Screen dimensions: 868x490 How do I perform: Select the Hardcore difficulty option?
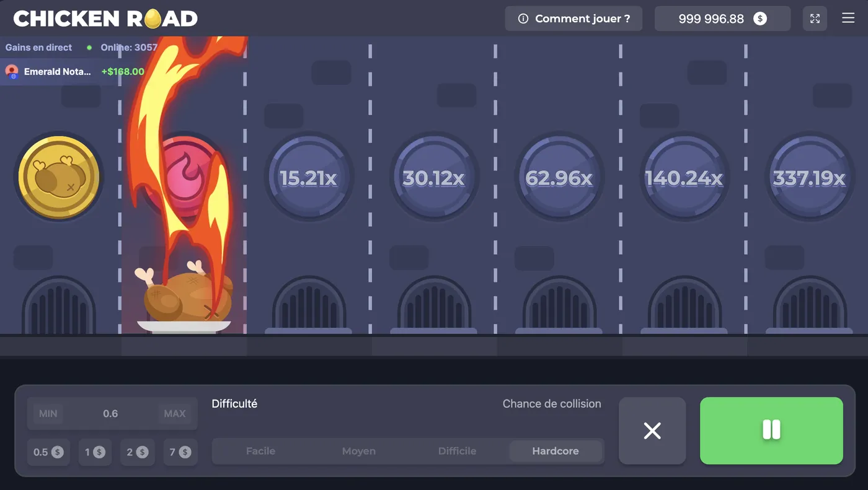tap(556, 451)
